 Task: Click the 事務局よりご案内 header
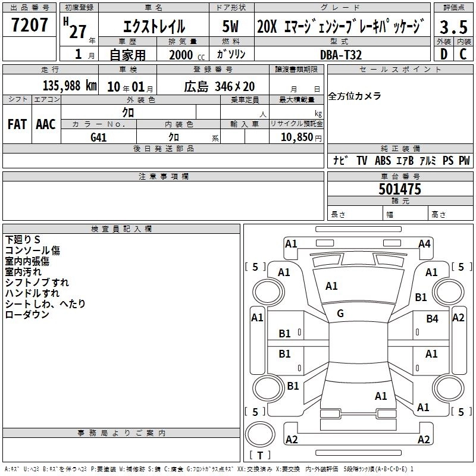121,433
